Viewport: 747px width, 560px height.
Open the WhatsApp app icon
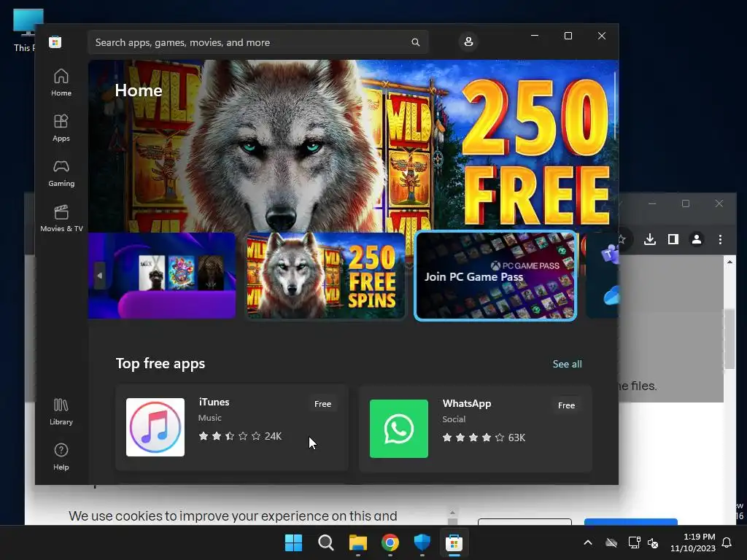coord(399,429)
